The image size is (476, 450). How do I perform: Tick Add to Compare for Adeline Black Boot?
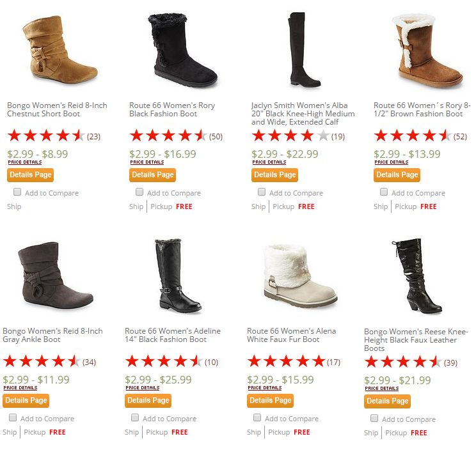135,417
